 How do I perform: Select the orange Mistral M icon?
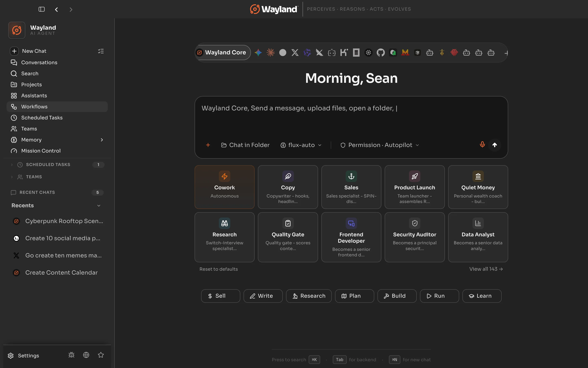[405, 53]
